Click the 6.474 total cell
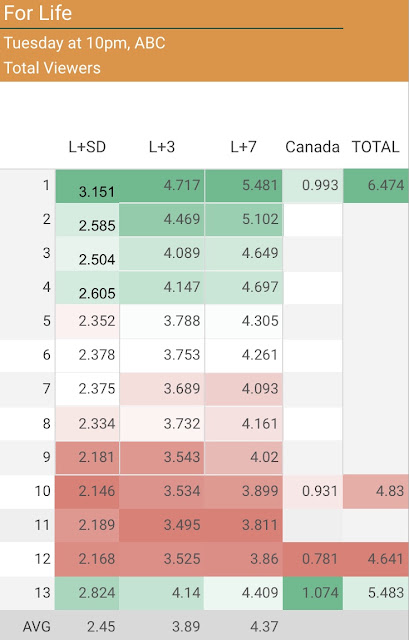 (376, 186)
